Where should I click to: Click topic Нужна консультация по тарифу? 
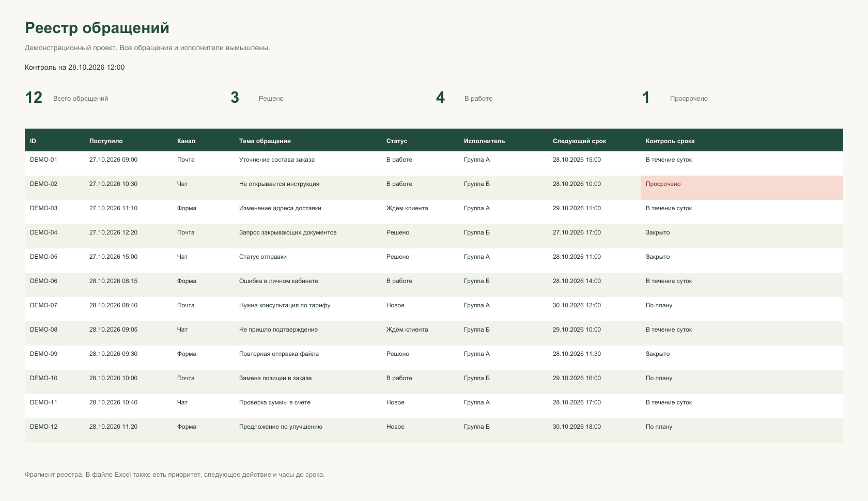[285, 305]
